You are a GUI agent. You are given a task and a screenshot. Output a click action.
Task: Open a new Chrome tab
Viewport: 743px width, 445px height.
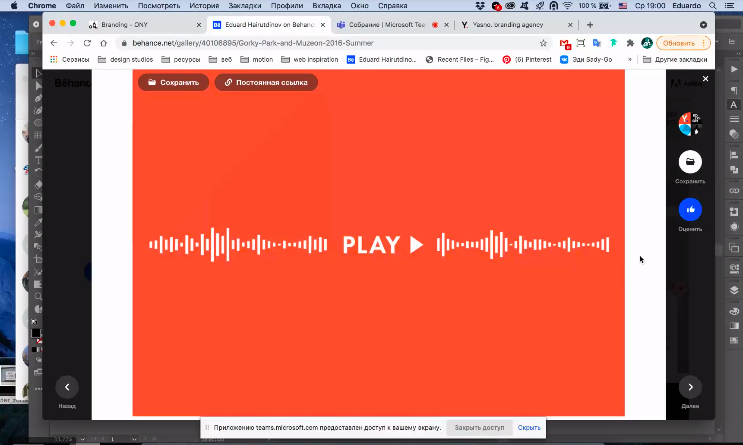[590, 24]
